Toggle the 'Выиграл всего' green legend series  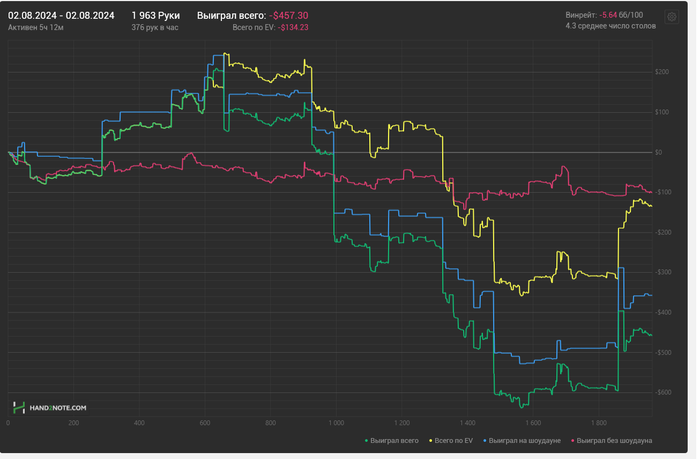tap(392, 441)
